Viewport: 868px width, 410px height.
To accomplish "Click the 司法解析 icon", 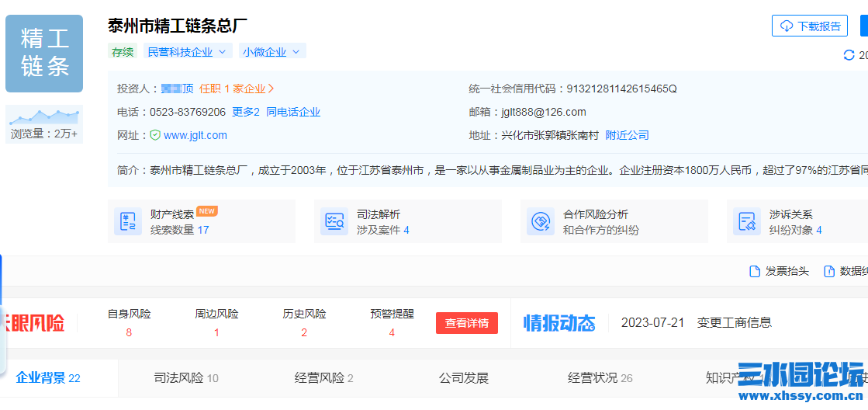I will (334, 221).
